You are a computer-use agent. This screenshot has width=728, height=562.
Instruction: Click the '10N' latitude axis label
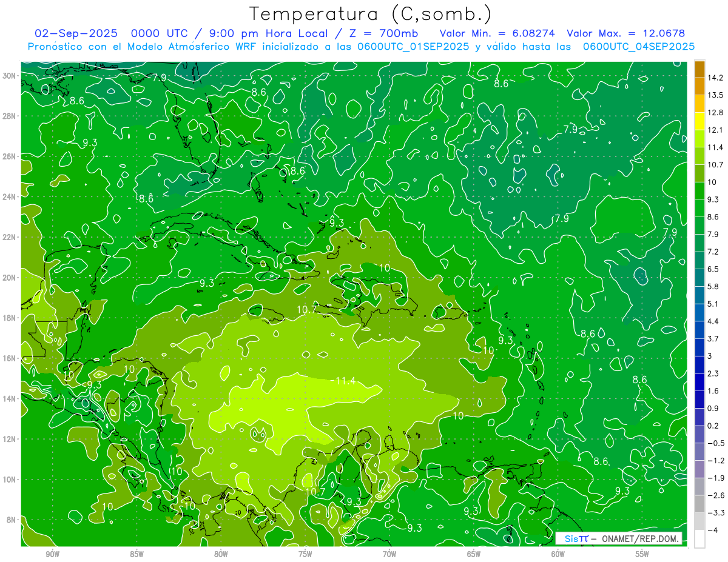pyautogui.click(x=10, y=480)
